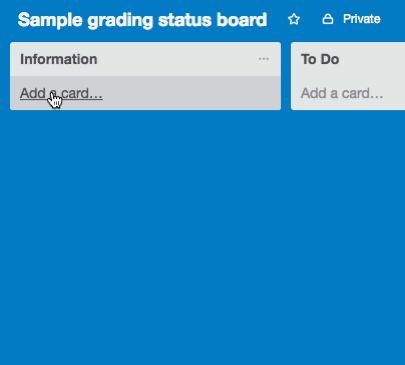Screen dimensions: 405x365
Task: Click the word 'grading' in the board title
Action: tap(120, 20)
